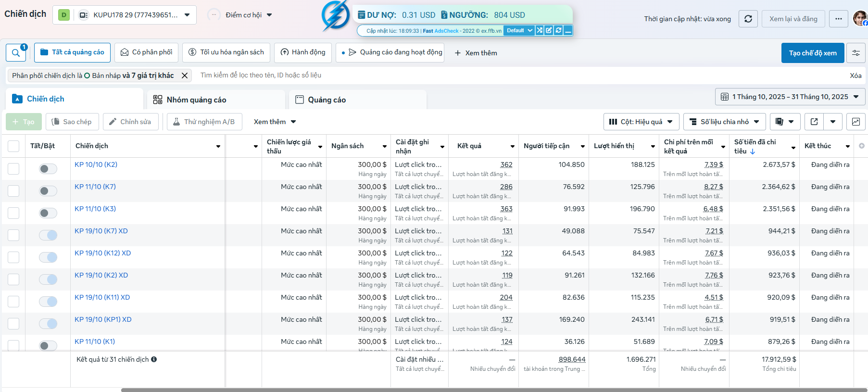Open the 'Ngân sách' column header menu arrow
Viewport: 868px width, 392px height.
pyautogui.click(x=385, y=146)
